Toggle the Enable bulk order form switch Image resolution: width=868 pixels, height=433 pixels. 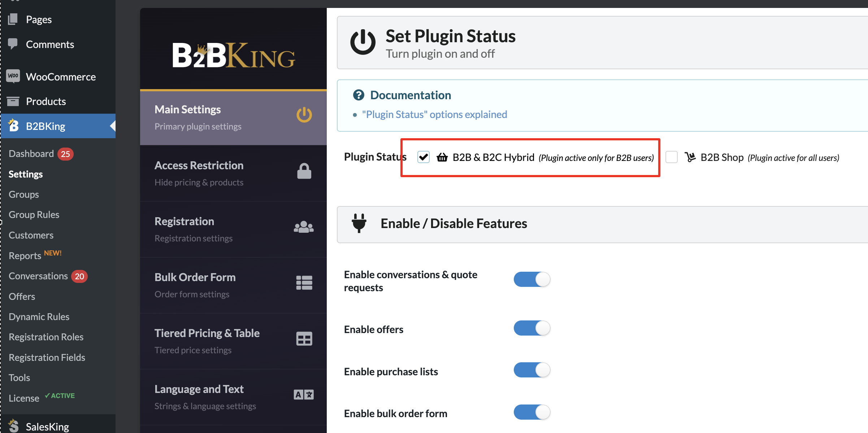coord(532,412)
